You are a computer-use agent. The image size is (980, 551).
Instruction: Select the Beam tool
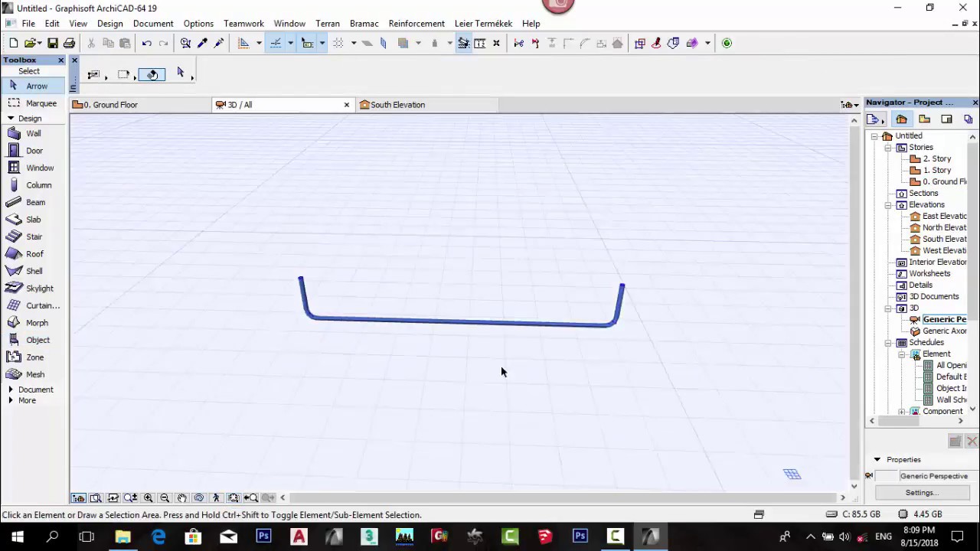point(34,202)
